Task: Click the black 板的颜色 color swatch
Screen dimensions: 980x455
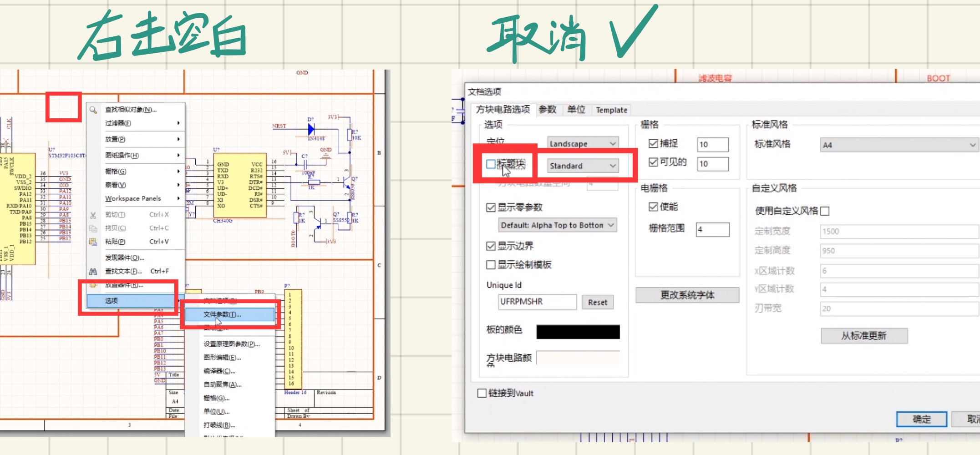Action: tap(578, 332)
